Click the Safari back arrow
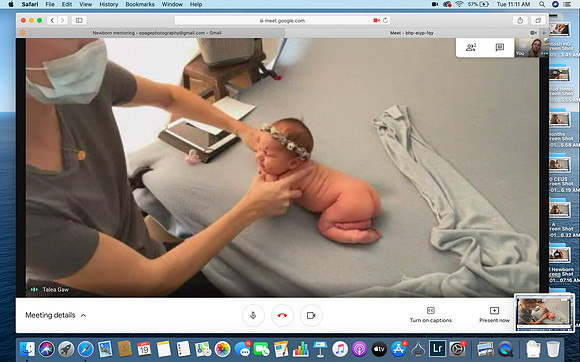Viewport: 580px width, 362px height. click(52, 20)
